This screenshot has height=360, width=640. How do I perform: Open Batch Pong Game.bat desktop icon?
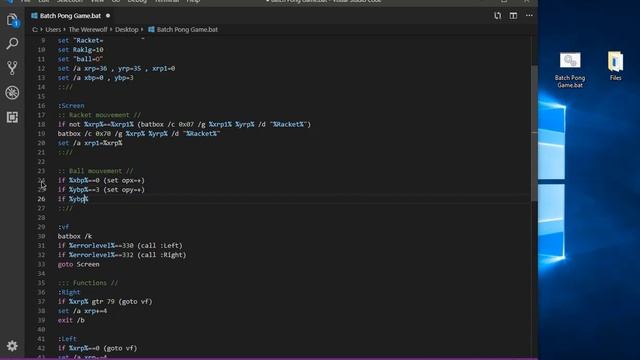[x=570, y=70]
